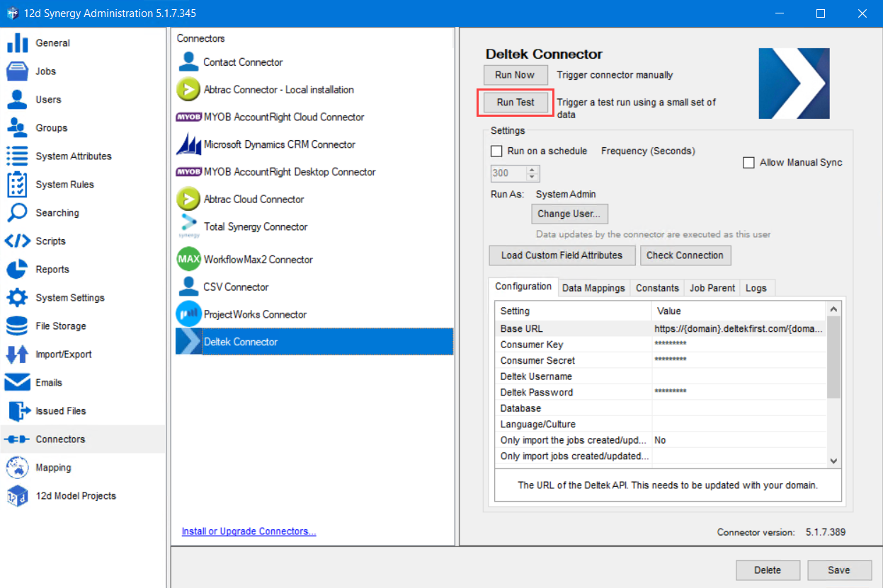Click the frequency value field showing 300
The width and height of the screenshot is (883, 588).
(508, 173)
